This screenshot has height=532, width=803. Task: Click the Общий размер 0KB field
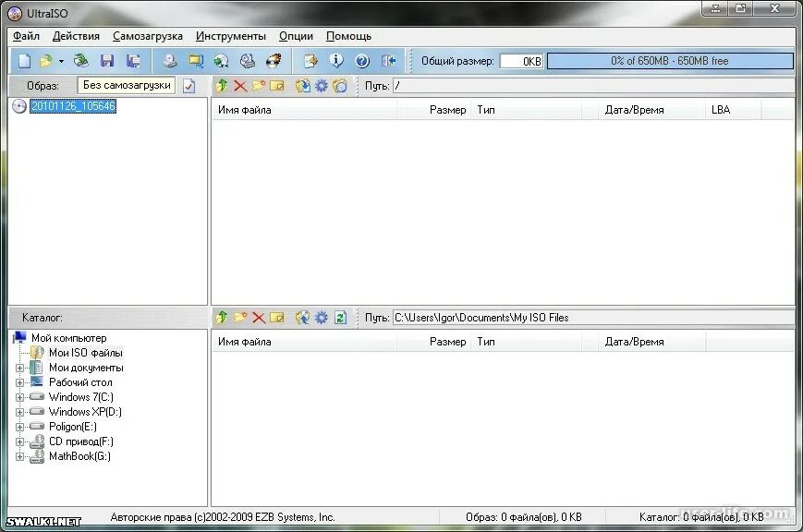tap(521, 61)
